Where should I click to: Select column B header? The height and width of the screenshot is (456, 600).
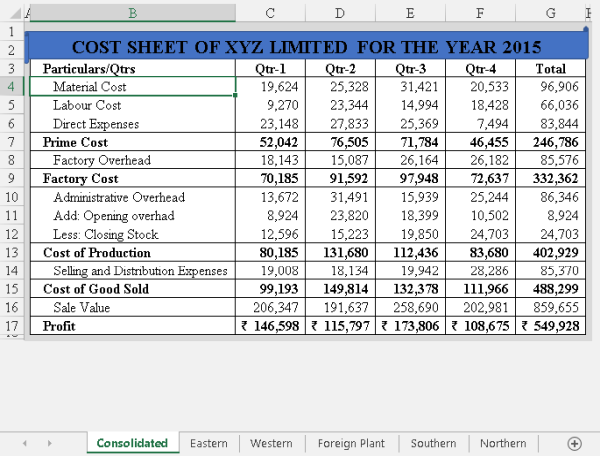133,13
